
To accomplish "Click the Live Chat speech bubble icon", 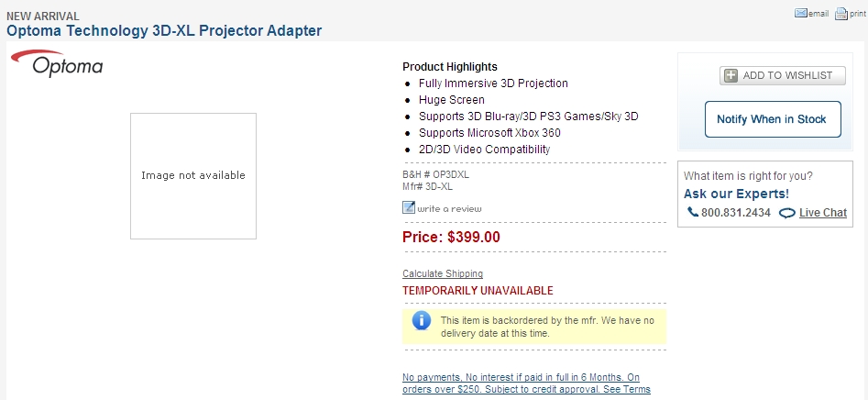I will pyautogui.click(x=786, y=213).
